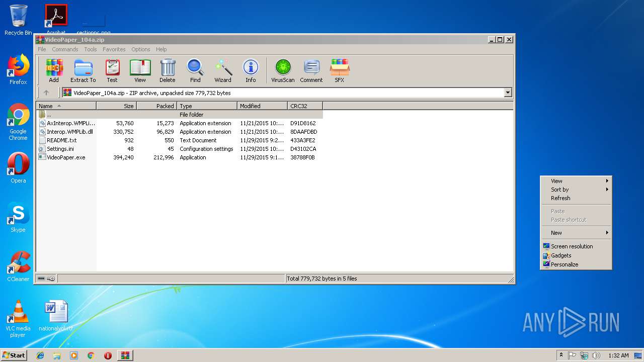Click the Delete trash icon in toolbar

click(168, 71)
